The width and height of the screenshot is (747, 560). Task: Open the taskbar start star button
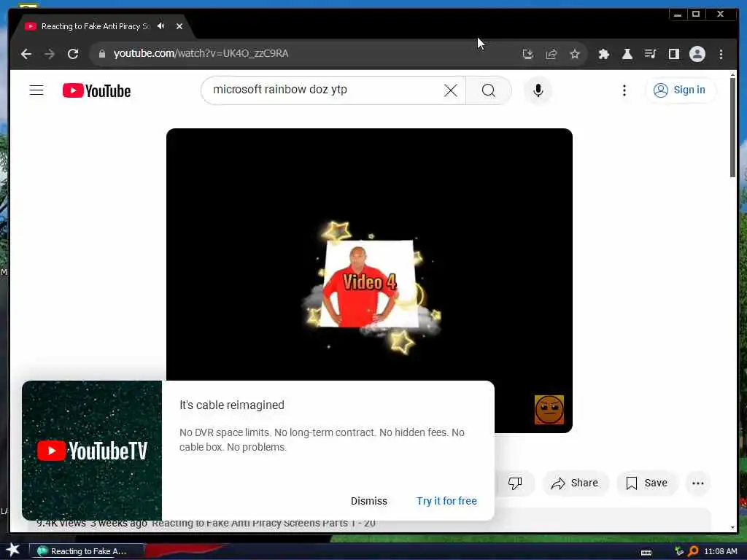coord(12,550)
